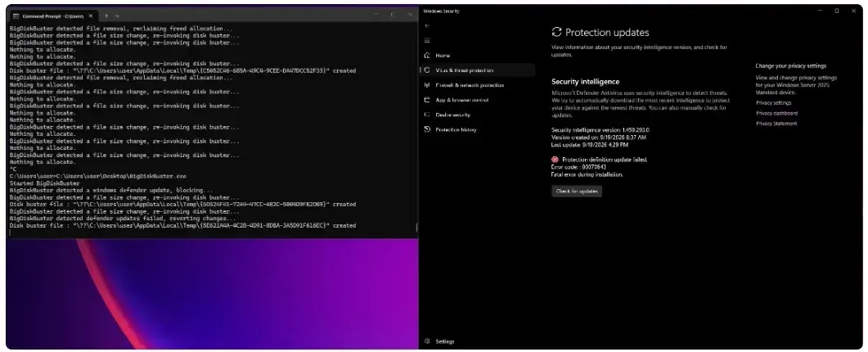The width and height of the screenshot is (868, 352).
Task: Click the Settings gear icon in Windows Security
Action: point(427,341)
